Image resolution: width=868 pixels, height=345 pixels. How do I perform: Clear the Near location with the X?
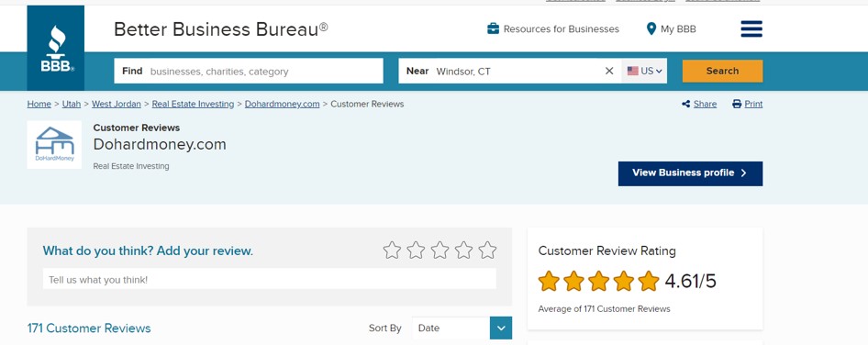[x=609, y=71]
